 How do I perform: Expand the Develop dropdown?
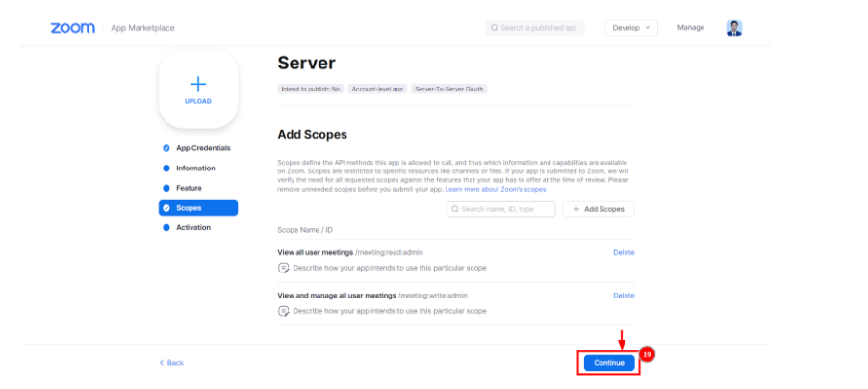click(630, 28)
